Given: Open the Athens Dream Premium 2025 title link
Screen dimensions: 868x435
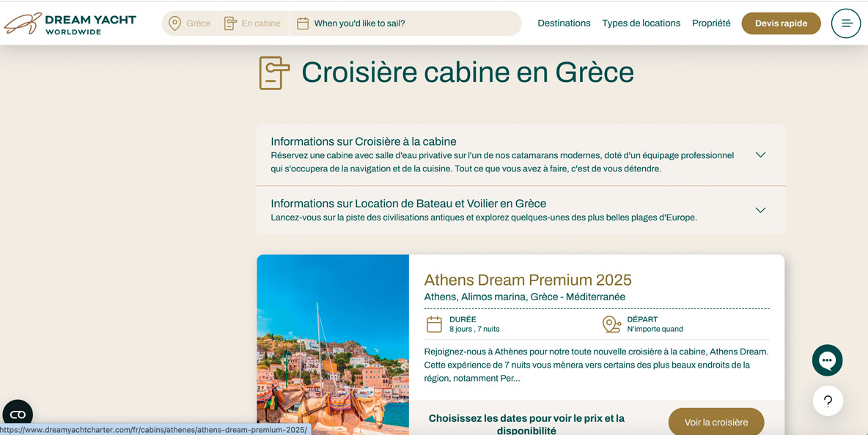Looking at the screenshot, I should [x=527, y=280].
